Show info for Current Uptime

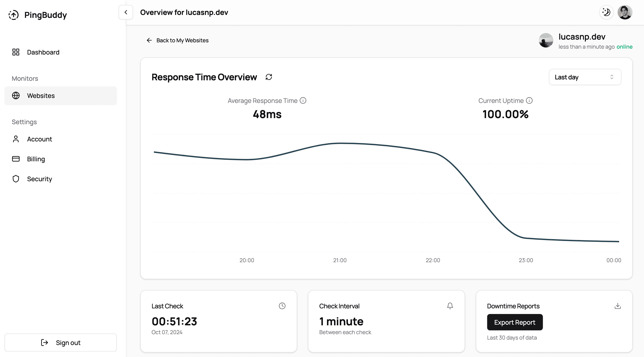(529, 100)
